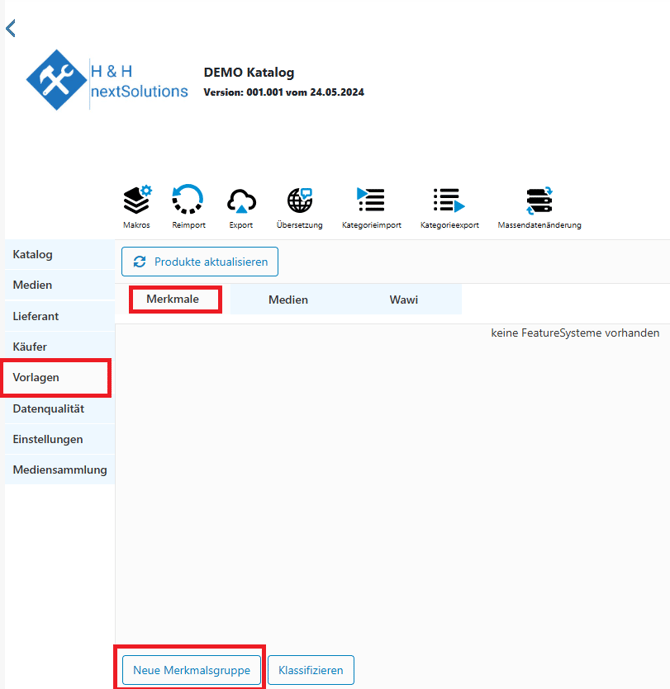The width and height of the screenshot is (670, 689).
Task: Switch to the Merkmale tab
Action: point(173,299)
